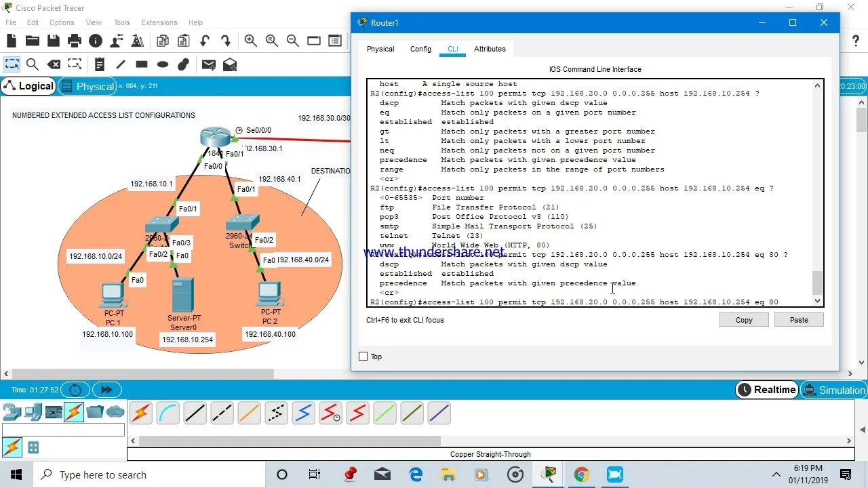Switch to Simulation mode
The width and height of the screenshot is (868, 488).
(x=833, y=390)
